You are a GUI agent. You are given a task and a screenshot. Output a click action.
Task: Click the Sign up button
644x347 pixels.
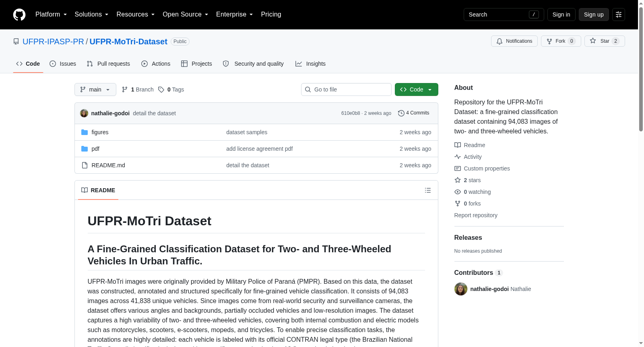click(x=594, y=15)
